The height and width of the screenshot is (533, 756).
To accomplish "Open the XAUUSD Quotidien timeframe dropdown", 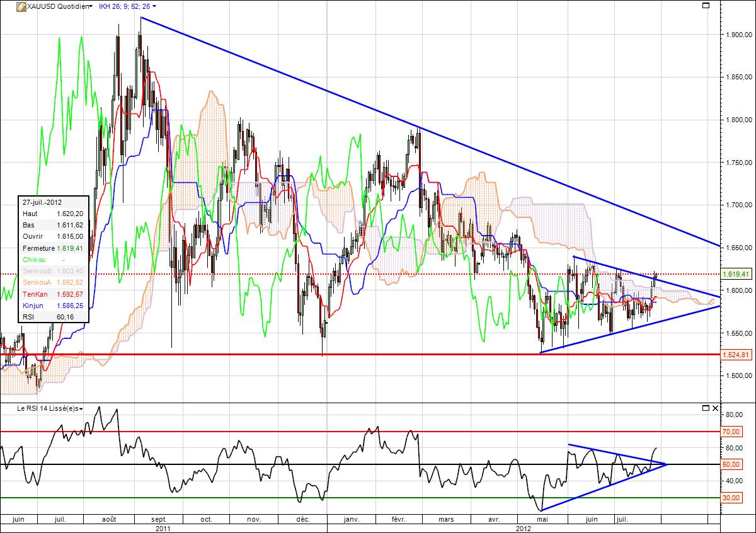I will 90,6.
